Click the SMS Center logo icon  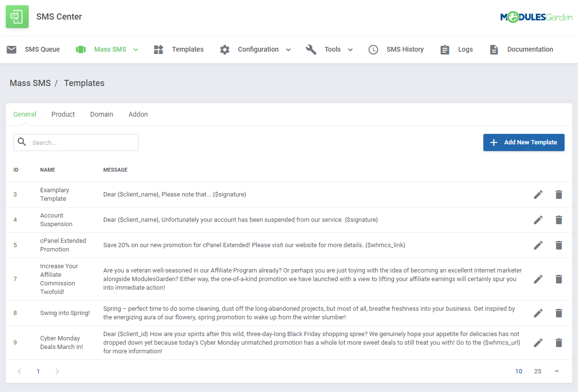tap(17, 16)
